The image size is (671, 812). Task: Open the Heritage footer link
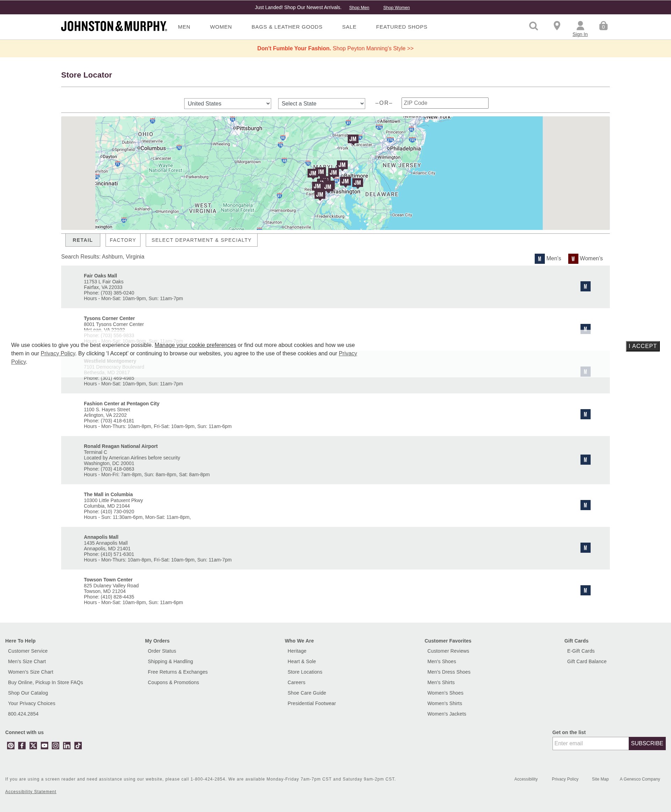[297, 651]
